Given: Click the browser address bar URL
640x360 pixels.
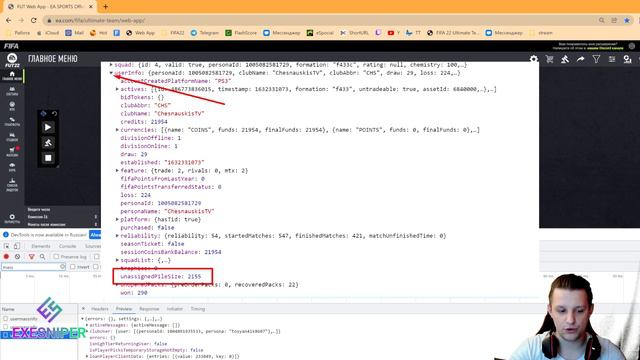Looking at the screenshot, I should (100, 20).
